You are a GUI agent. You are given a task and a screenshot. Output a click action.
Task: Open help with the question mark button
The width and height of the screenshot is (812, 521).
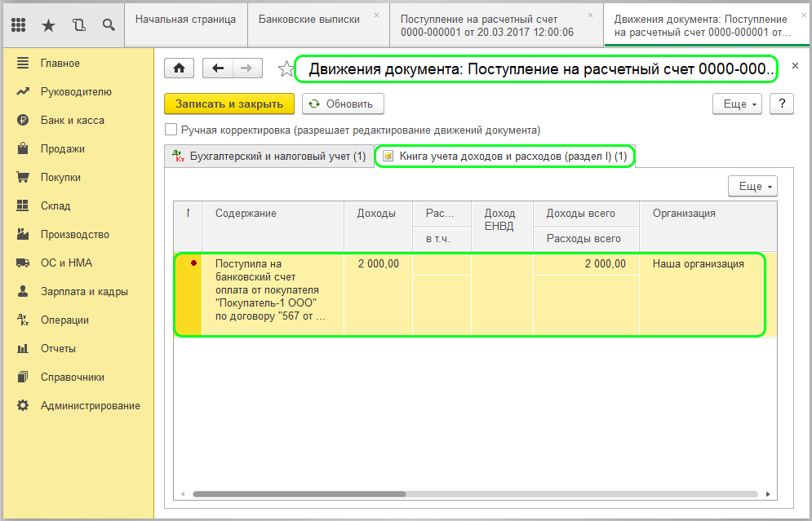click(781, 104)
